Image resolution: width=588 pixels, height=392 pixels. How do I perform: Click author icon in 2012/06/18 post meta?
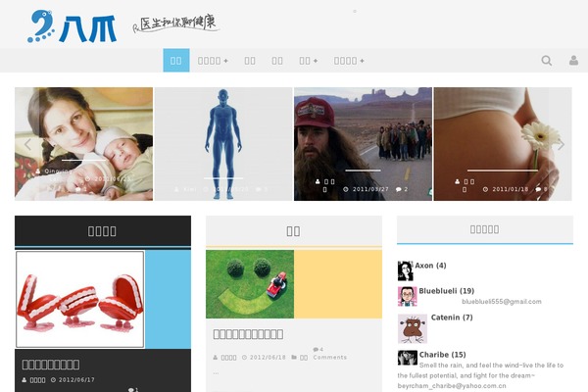click(216, 358)
